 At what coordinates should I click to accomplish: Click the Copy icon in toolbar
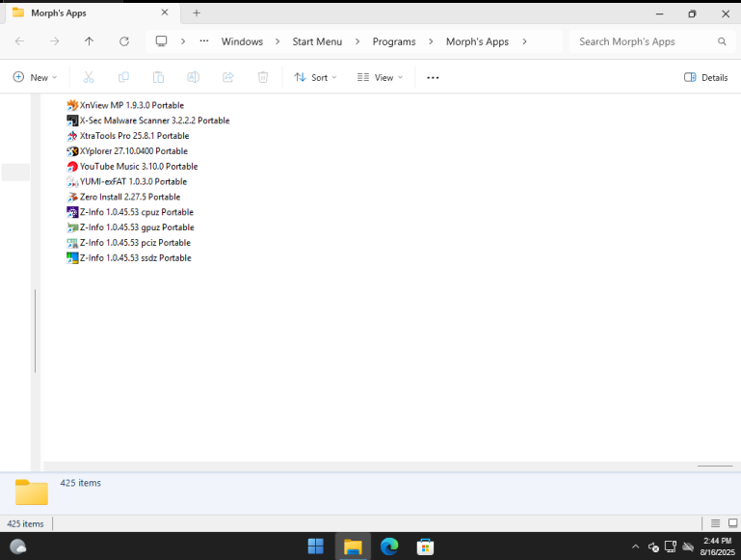point(123,77)
